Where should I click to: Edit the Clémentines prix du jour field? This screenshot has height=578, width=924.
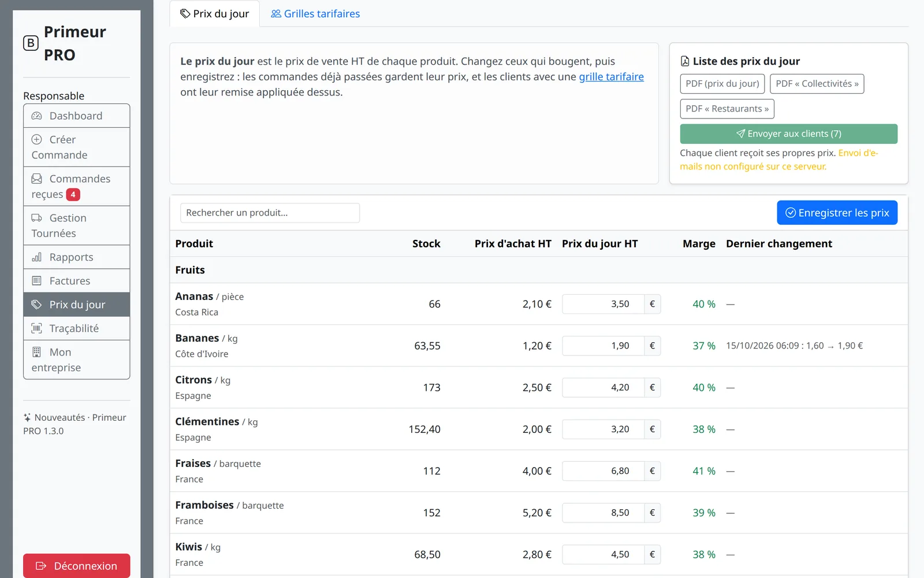(x=603, y=429)
